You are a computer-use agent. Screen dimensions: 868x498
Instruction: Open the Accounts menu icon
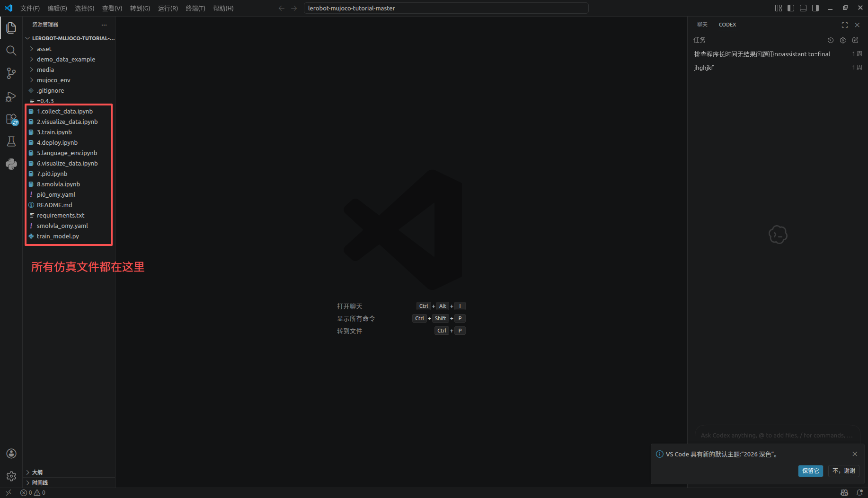11,454
